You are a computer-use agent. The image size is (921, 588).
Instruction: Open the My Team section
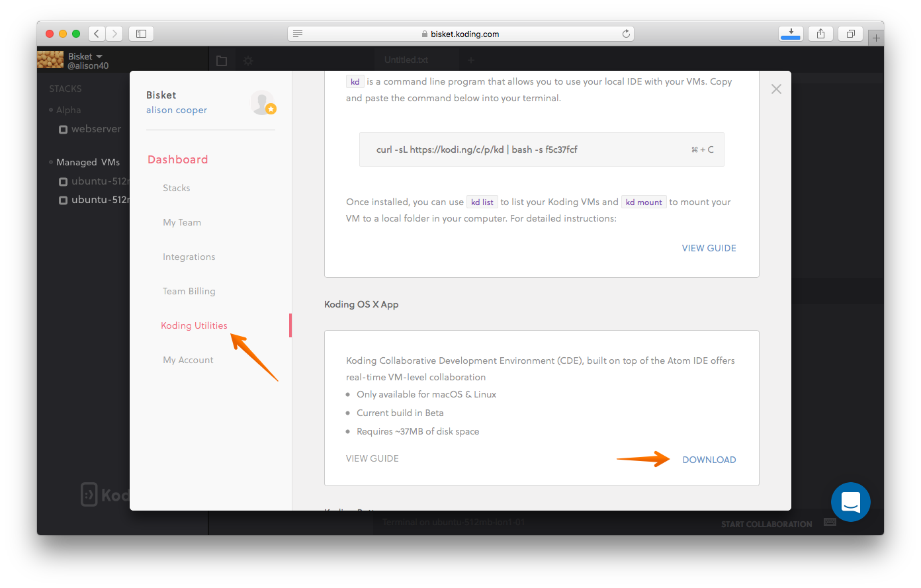pos(182,222)
